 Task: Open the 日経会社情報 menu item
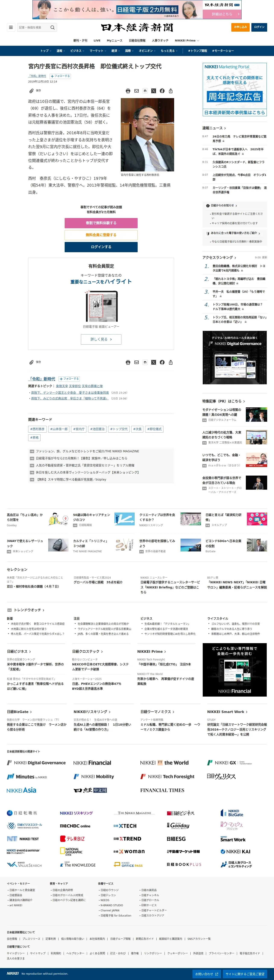(x=137, y=40)
